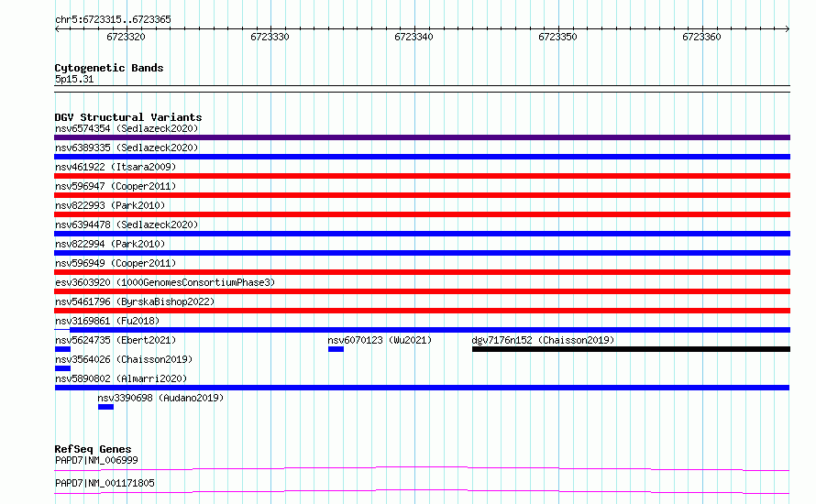Select the nsv5890802 (Almarri2020) label
Screen dimensions: 816x504
coord(121,378)
